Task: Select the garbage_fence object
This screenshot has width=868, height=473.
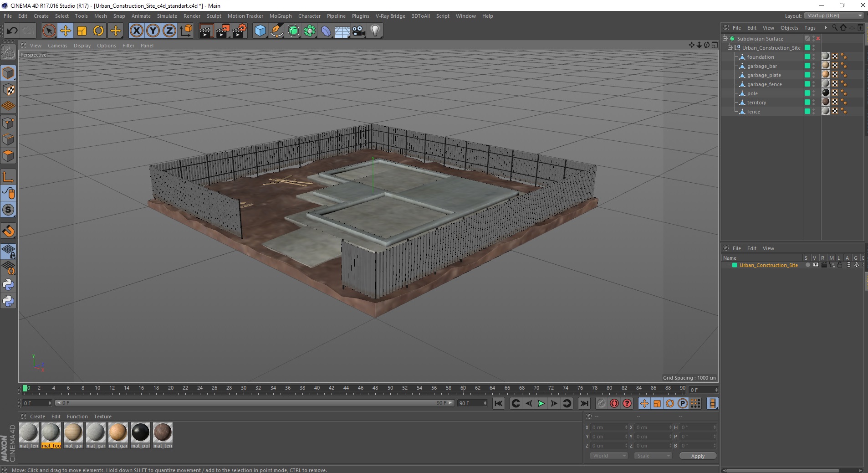Action: 765,84
